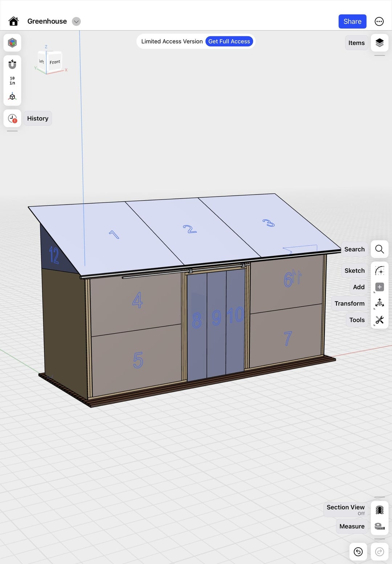Click the Measure label
Screen dimensions: 392x564
pos(352,526)
